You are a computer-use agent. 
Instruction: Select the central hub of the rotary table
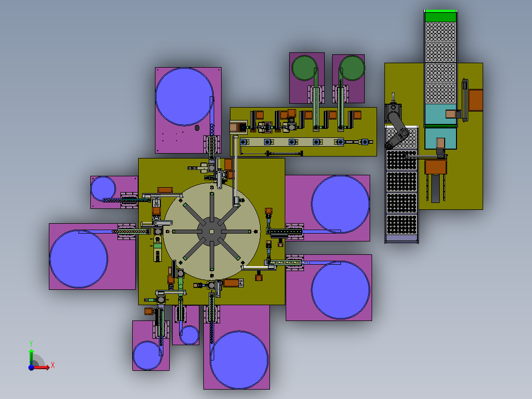212,232
